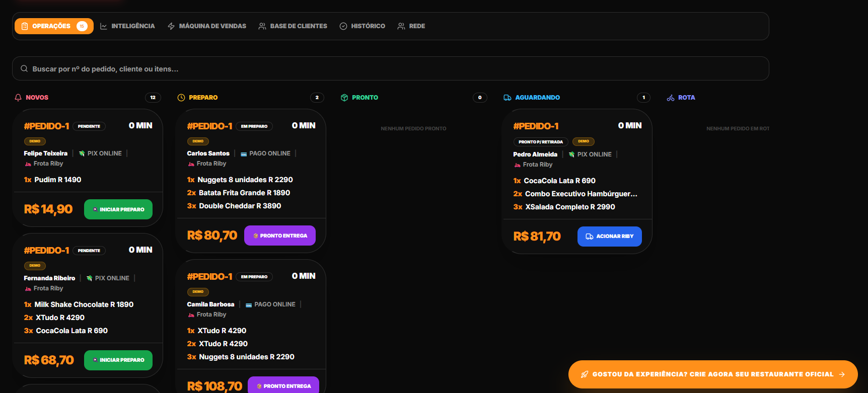This screenshot has height=393, width=868.
Task: Click the DEMO badge on Pedro Almeida's order
Action: (x=584, y=141)
